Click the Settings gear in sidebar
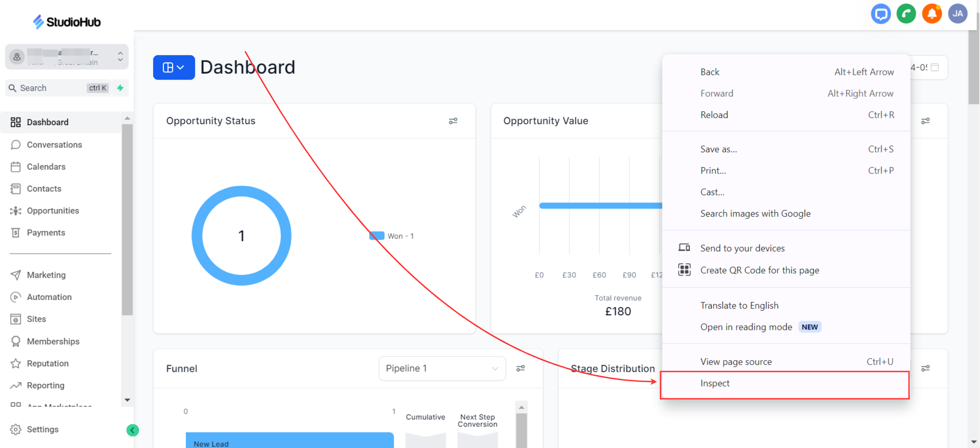980x448 pixels. tap(34, 429)
